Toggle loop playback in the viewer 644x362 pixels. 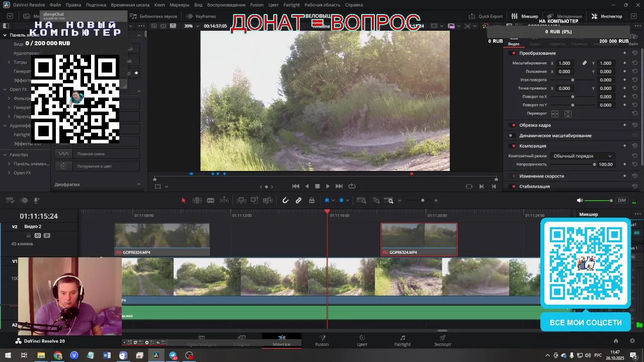(352, 186)
